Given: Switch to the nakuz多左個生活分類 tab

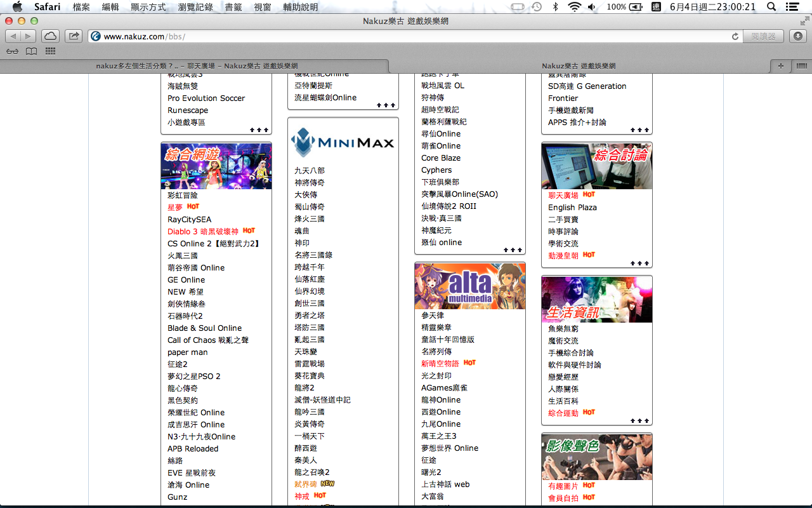Looking at the screenshot, I should (x=197, y=66).
